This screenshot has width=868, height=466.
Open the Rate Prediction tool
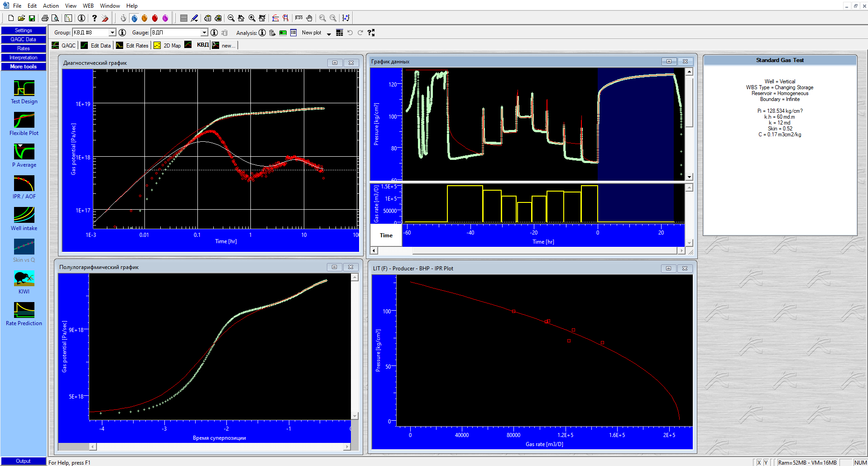[24, 314]
